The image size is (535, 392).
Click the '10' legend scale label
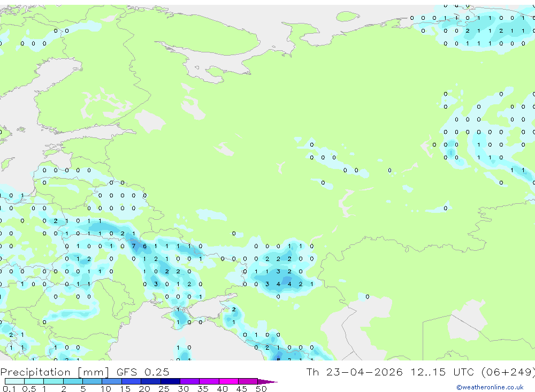106,389
